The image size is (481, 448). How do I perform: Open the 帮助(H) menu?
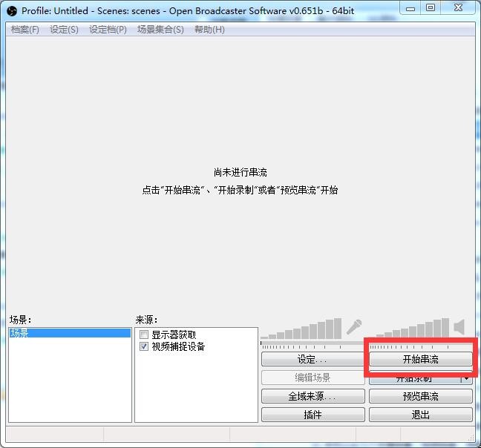(x=209, y=30)
